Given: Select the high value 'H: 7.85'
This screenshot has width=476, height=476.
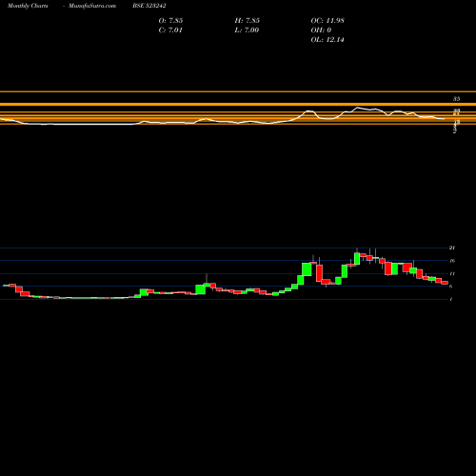Looking at the screenshot, I should click(x=248, y=21).
